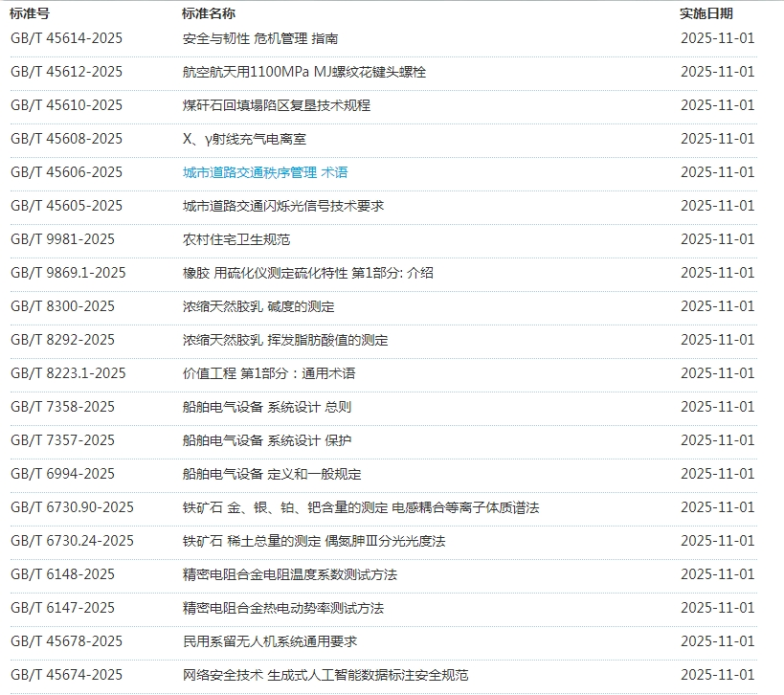Image resolution: width=784 pixels, height=695 pixels.
Task: Open 网络安全技术 生成式人工智能数据标注安全规范 standard
Action: pos(325,675)
